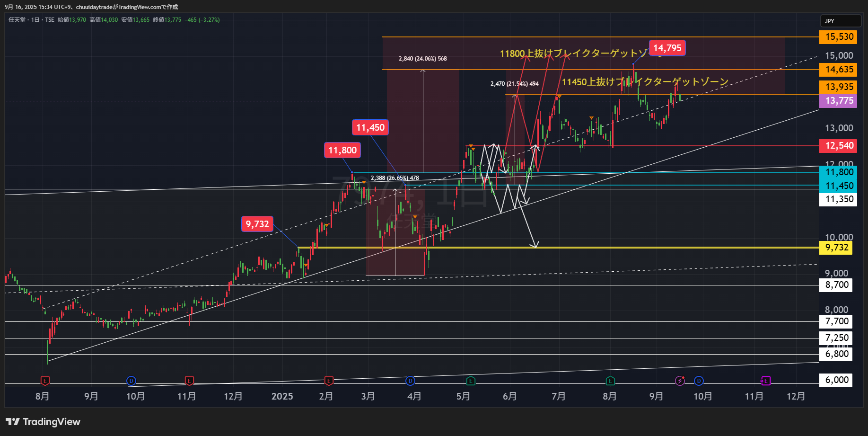Click the cyan 11,800 price axis label
Viewport: 868px width, 436px height.
point(838,172)
